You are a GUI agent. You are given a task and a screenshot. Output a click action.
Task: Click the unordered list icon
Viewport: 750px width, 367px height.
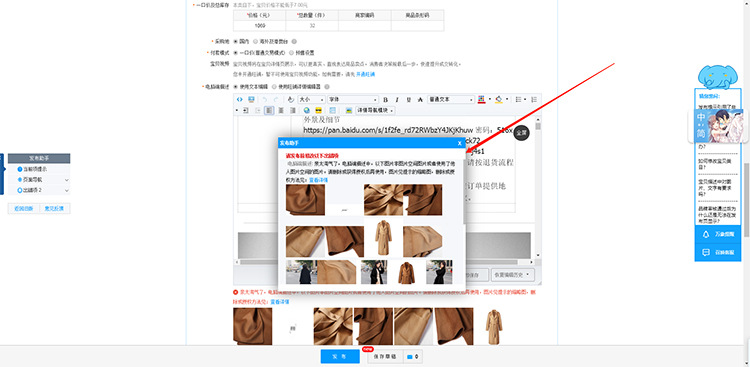click(518, 100)
